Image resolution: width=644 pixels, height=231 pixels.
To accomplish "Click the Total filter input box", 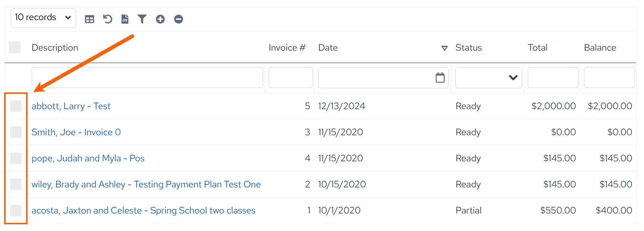I will point(553,77).
